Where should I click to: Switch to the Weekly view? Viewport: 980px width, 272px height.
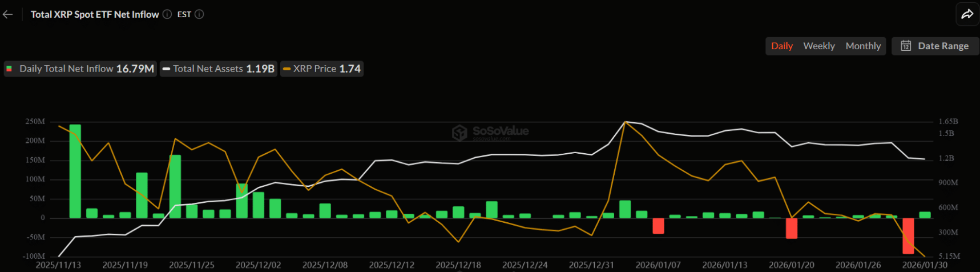818,46
